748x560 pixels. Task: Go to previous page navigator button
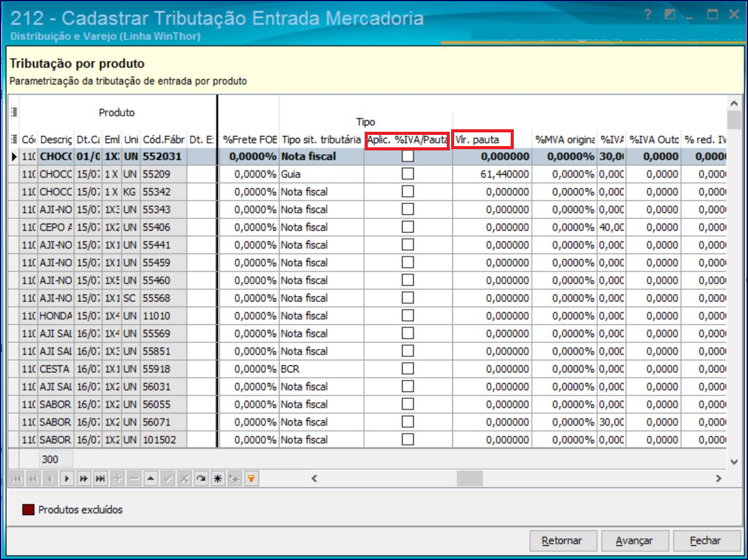[x=34, y=479]
